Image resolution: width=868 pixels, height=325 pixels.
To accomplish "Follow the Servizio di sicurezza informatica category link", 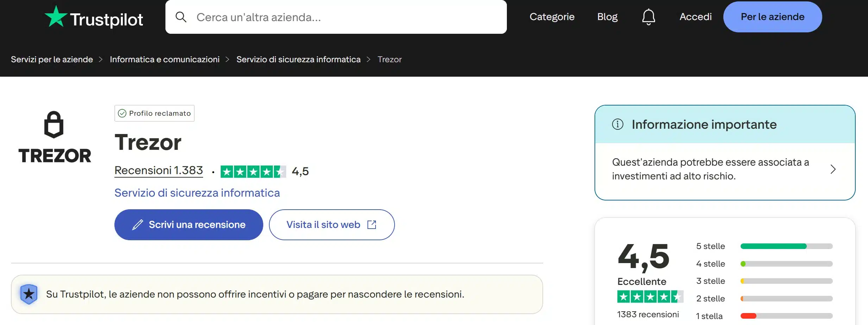I will point(197,192).
